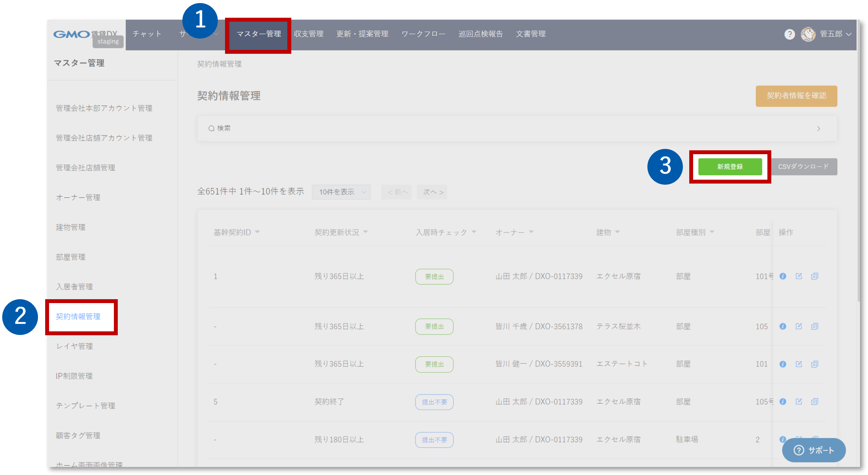Open 巡回点検報告 tab
The image size is (868, 475).
pyautogui.click(x=481, y=34)
